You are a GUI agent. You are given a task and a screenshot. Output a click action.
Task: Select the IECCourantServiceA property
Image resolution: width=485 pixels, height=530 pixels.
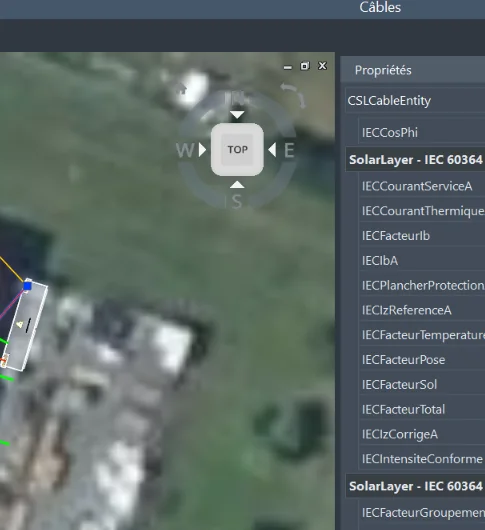point(422,186)
